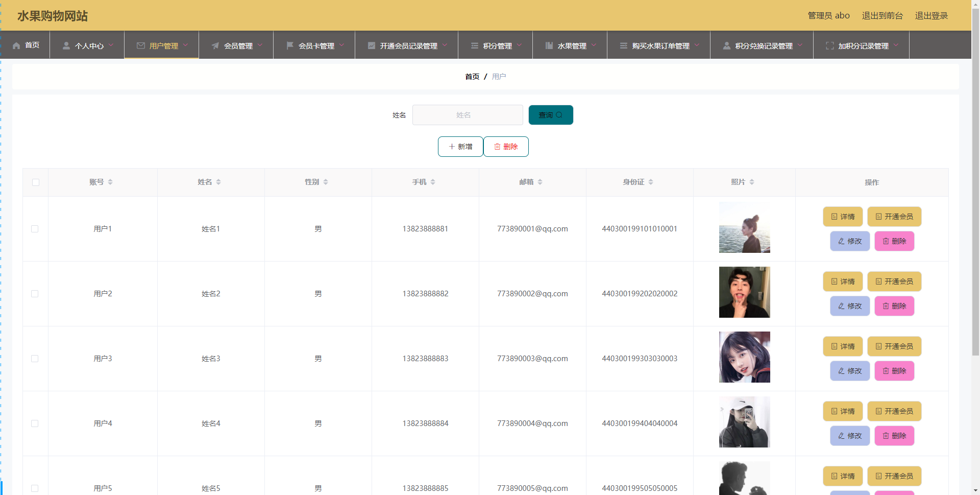Click the paper plane icon beside 会员管理

pos(215,45)
